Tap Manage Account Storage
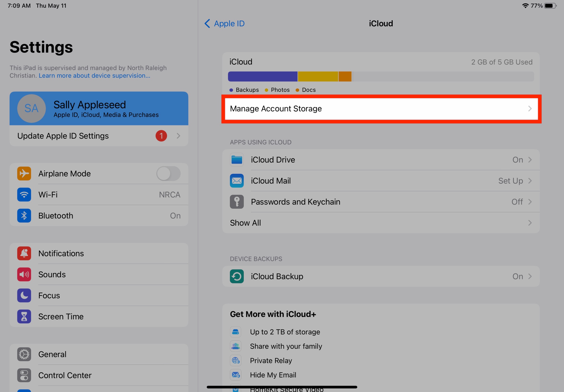The width and height of the screenshot is (564, 392). click(381, 109)
